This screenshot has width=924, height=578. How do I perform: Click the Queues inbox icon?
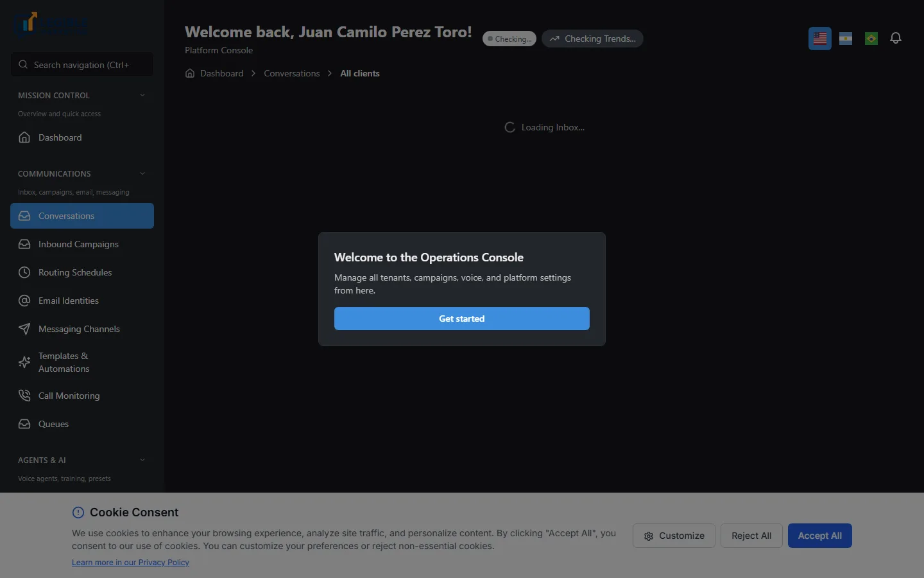coord(24,424)
